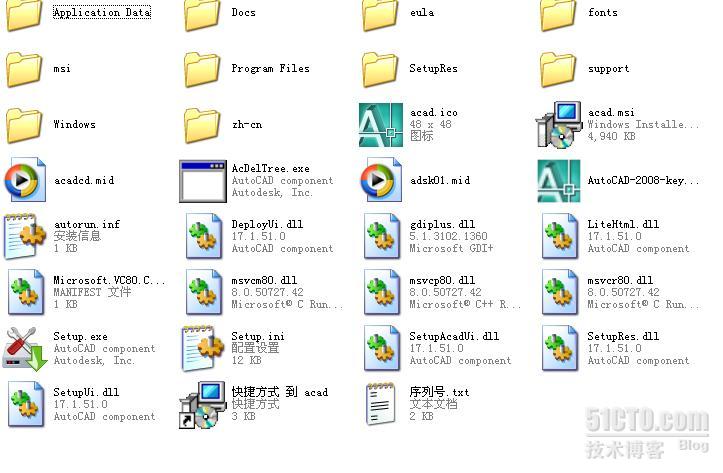Open the fonts folder icon

click(x=558, y=16)
